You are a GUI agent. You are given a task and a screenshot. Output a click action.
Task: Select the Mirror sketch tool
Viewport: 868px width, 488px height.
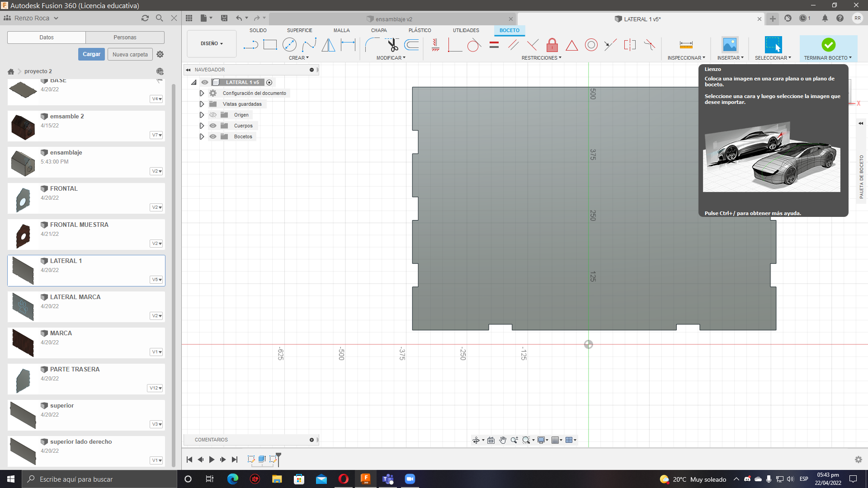coord(329,45)
